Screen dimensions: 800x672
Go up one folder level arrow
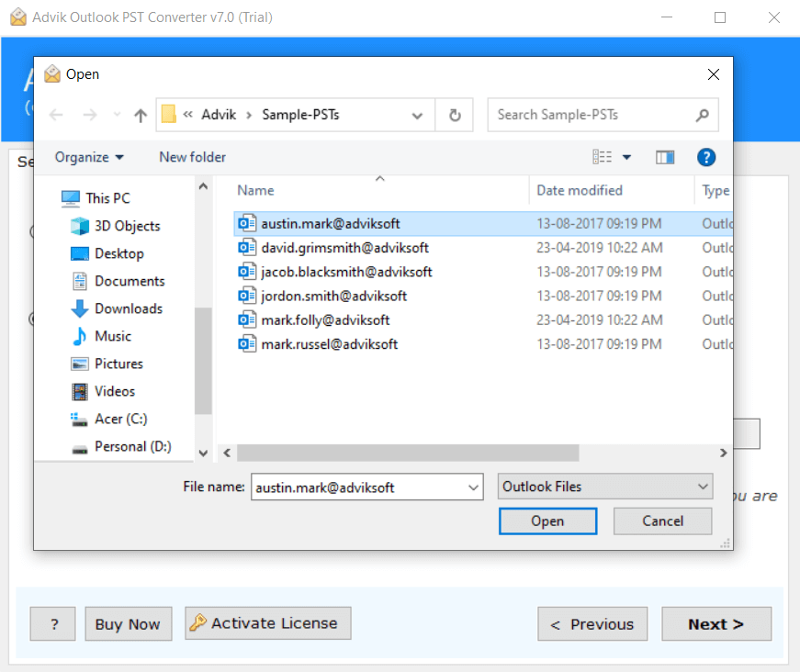coord(141,116)
